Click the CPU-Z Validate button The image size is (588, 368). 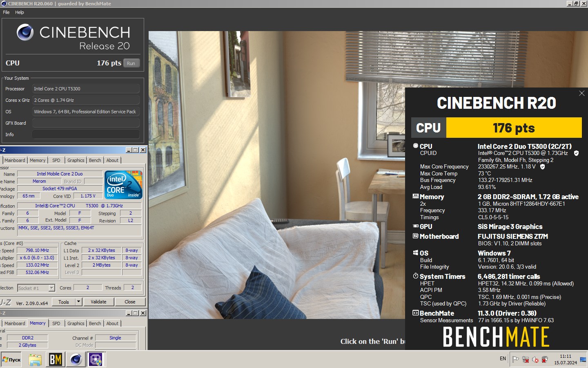(98, 302)
